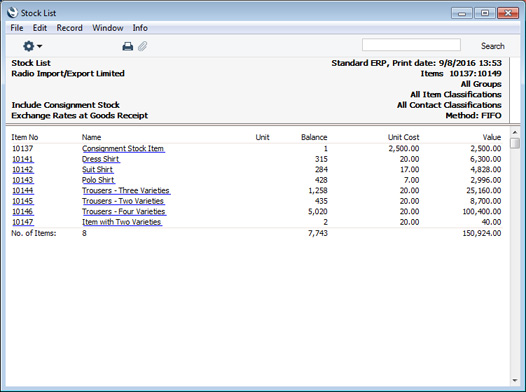Screen dimensions: 526x392
Task: Click unit cost 17.00 for Suit Shirt
Action: tap(410, 169)
